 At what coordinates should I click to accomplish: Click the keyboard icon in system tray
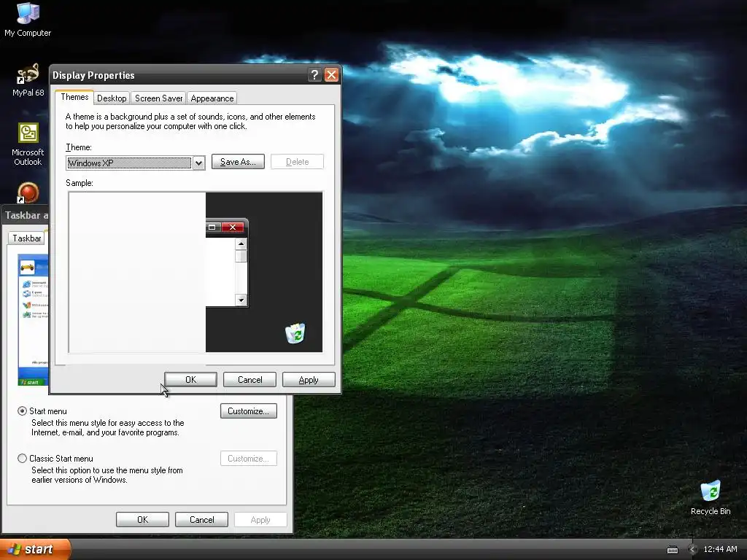(672, 550)
